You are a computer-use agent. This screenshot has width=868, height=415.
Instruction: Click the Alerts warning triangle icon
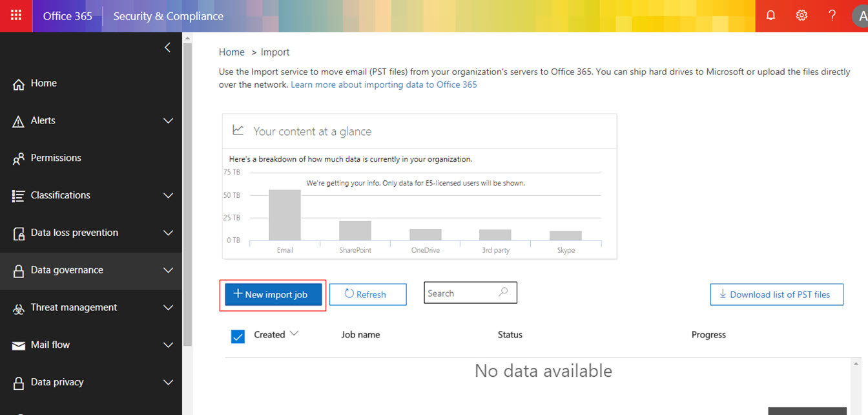click(19, 122)
